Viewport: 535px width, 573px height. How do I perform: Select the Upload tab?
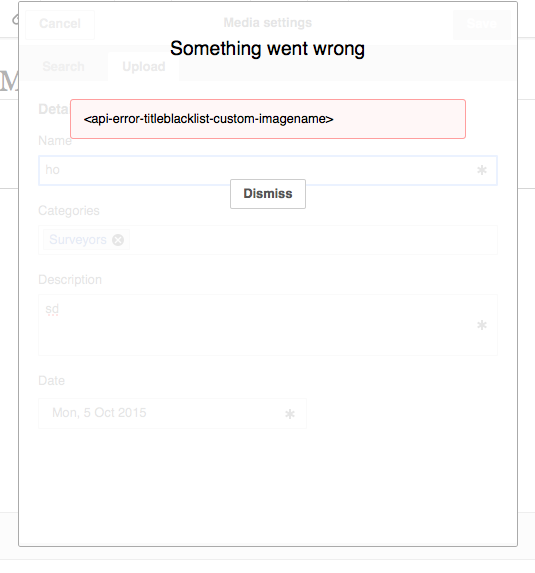[x=144, y=67]
